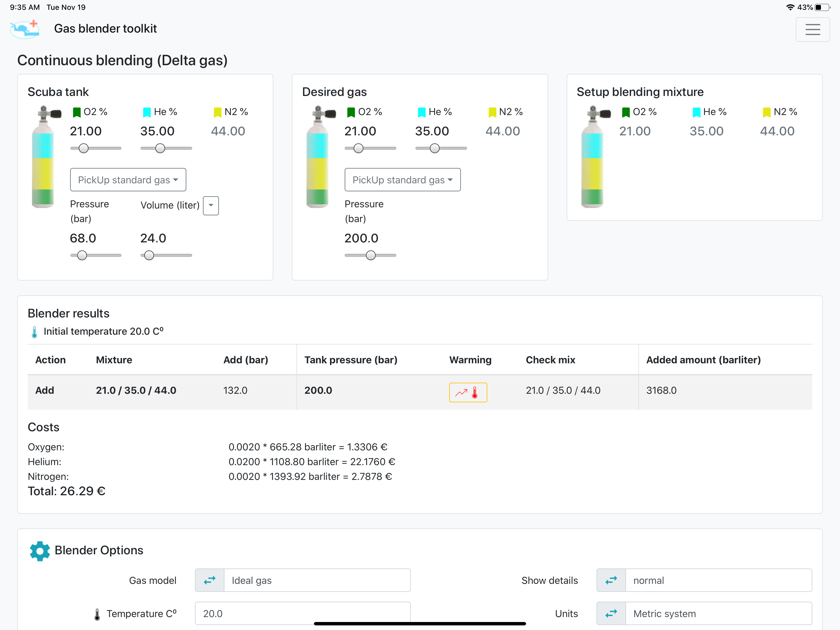Click the Blender Options gear icon

(40, 551)
